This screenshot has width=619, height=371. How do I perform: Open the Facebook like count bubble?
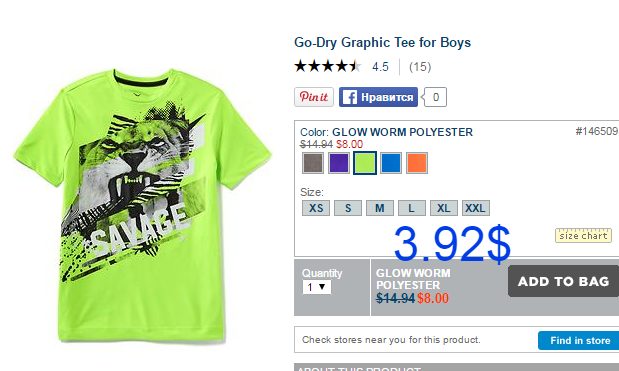tap(434, 97)
